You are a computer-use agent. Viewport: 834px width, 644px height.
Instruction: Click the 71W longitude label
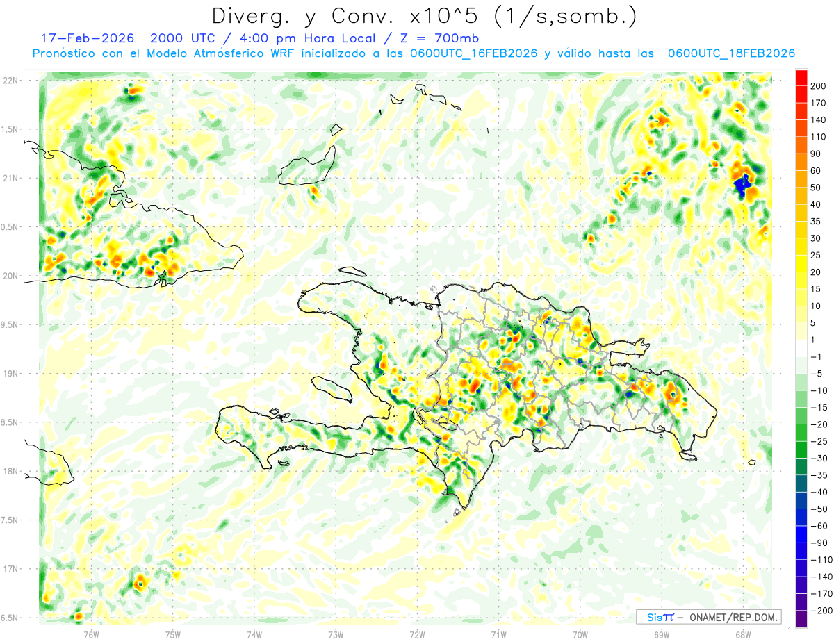pos(498,634)
